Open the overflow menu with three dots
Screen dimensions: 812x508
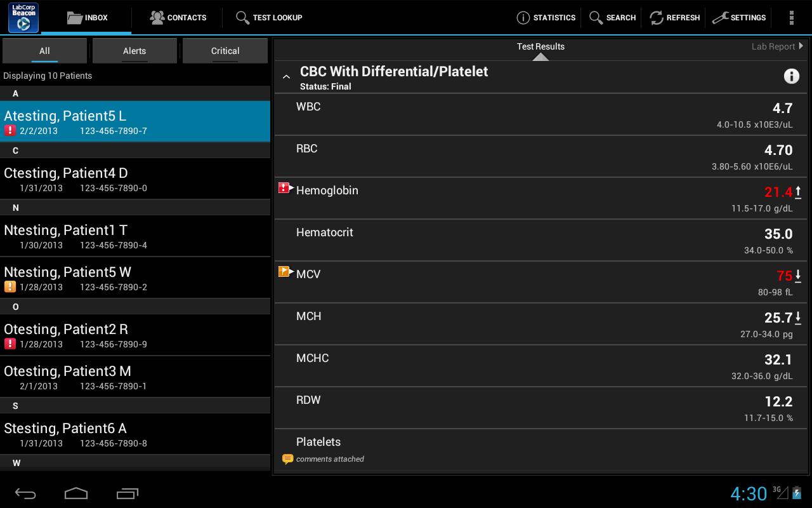click(792, 18)
